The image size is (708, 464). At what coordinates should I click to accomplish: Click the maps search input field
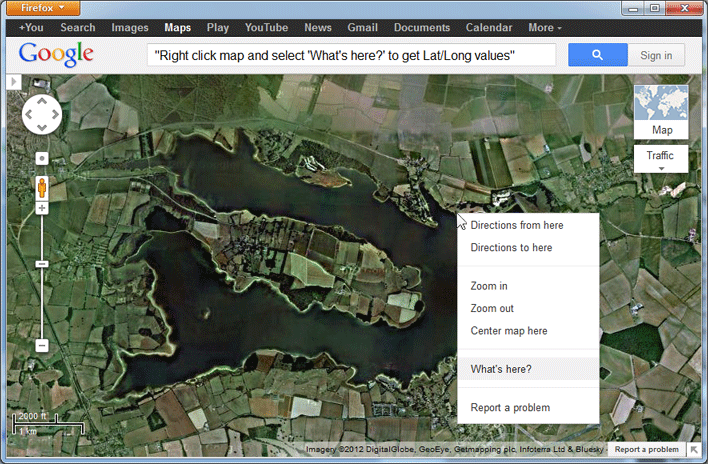(x=352, y=55)
